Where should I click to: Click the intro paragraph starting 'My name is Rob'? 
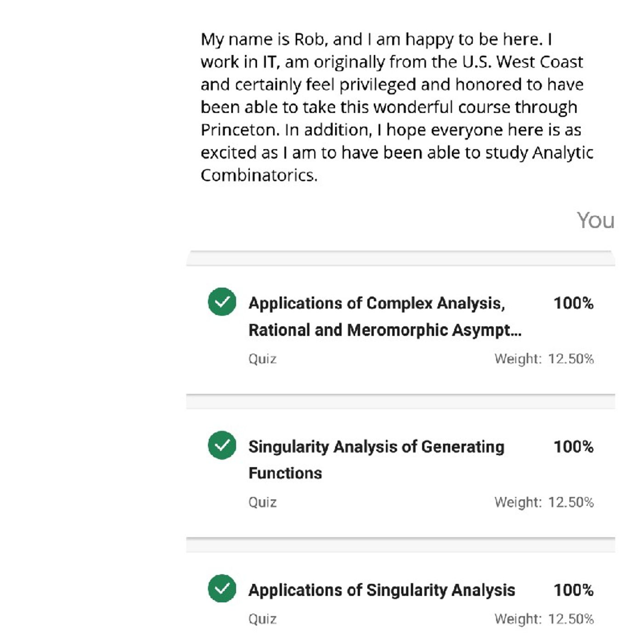(x=397, y=107)
